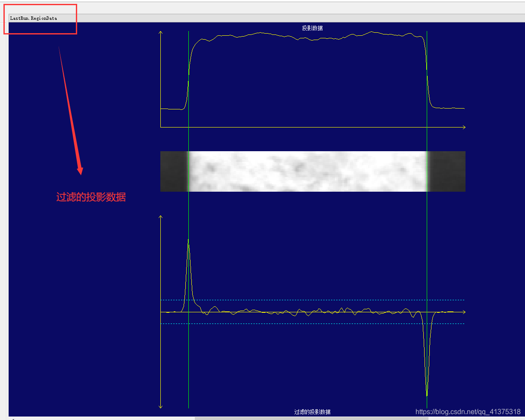This screenshot has height=420, width=525.
Task: Select the LastRun.RegionData tab header
Action: pos(34,19)
